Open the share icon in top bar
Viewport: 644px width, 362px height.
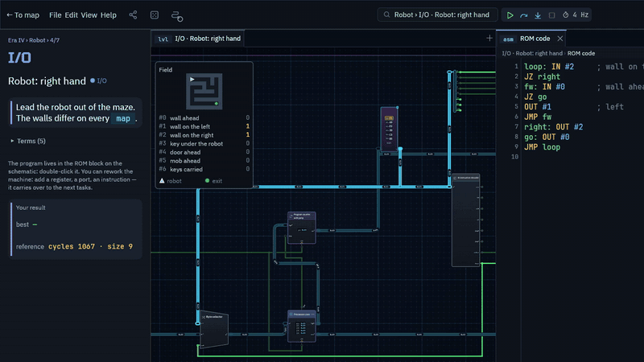coord(133,15)
